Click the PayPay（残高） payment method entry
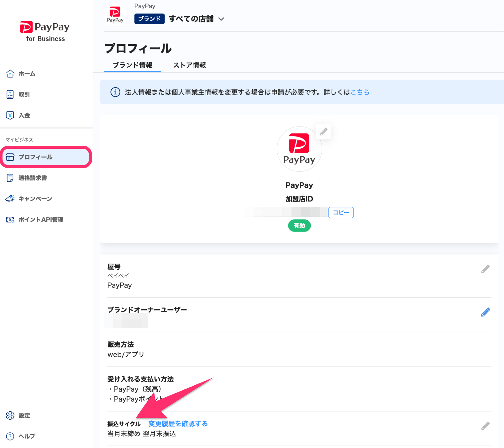The image size is (504, 448). click(x=135, y=389)
